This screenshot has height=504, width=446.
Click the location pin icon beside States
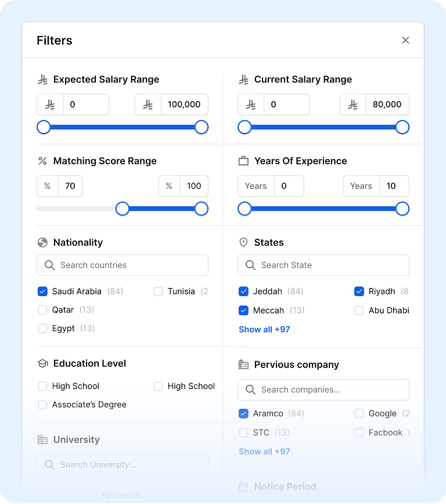[243, 242]
